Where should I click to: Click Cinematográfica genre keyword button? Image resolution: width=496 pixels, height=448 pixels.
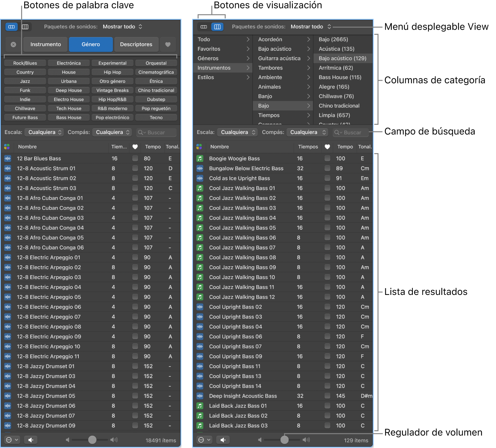click(x=156, y=72)
